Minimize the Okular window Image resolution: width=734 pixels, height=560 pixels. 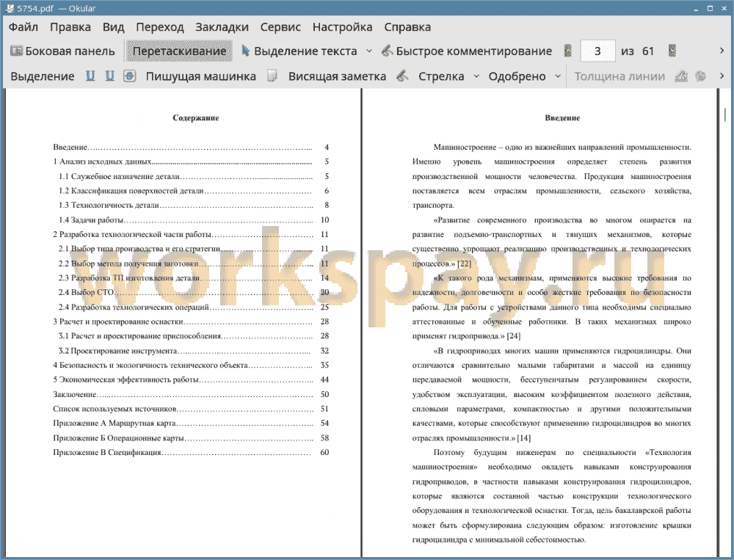[697, 8]
